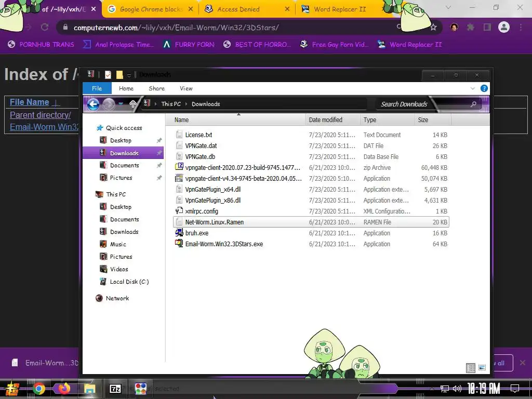Reload the Chrome page
This screenshot has width=532, height=399.
pos(45,27)
